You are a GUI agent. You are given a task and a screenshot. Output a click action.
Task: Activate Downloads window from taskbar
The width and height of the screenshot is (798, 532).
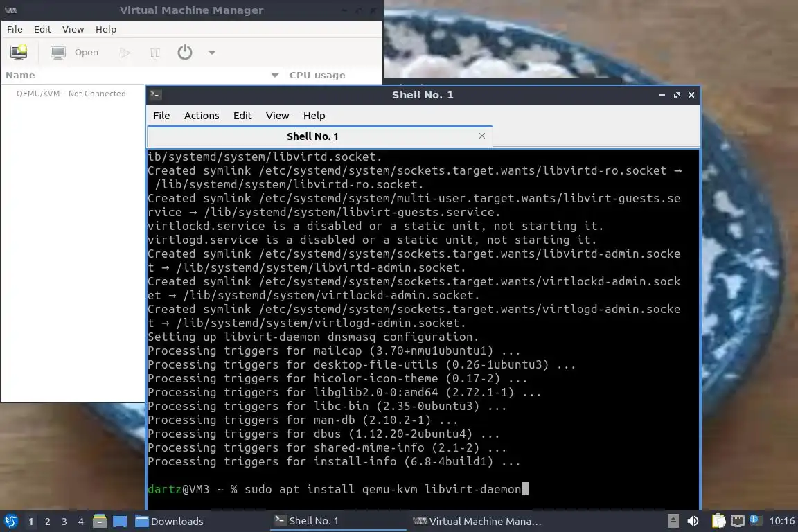tap(169, 522)
